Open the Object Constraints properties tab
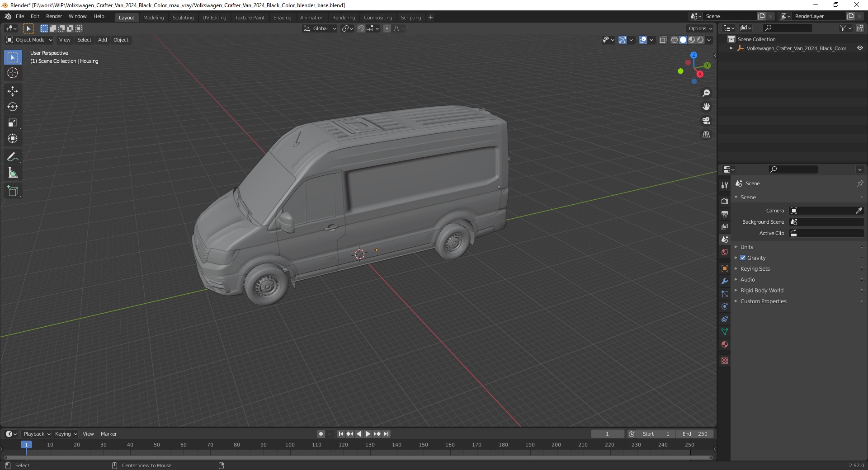 [x=725, y=319]
